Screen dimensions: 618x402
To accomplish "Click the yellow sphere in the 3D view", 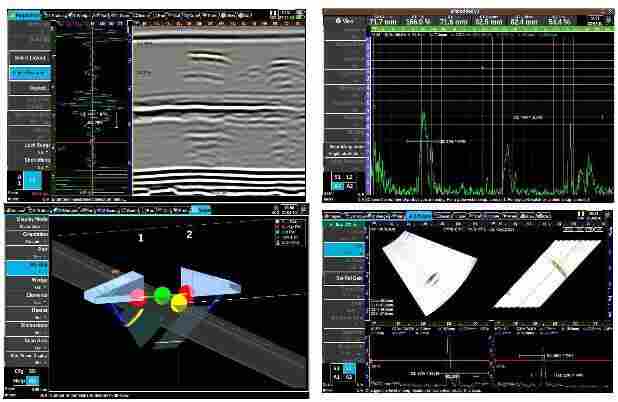I will pyautogui.click(x=181, y=302).
